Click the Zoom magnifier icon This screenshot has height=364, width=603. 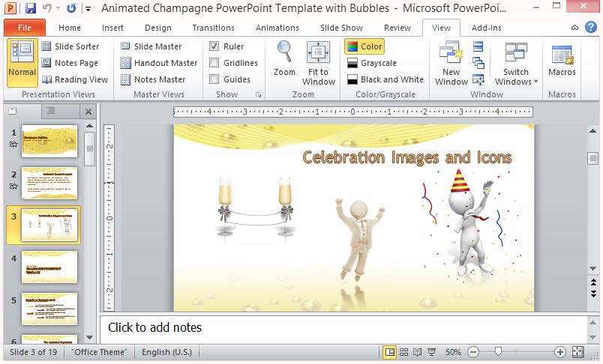284,52
